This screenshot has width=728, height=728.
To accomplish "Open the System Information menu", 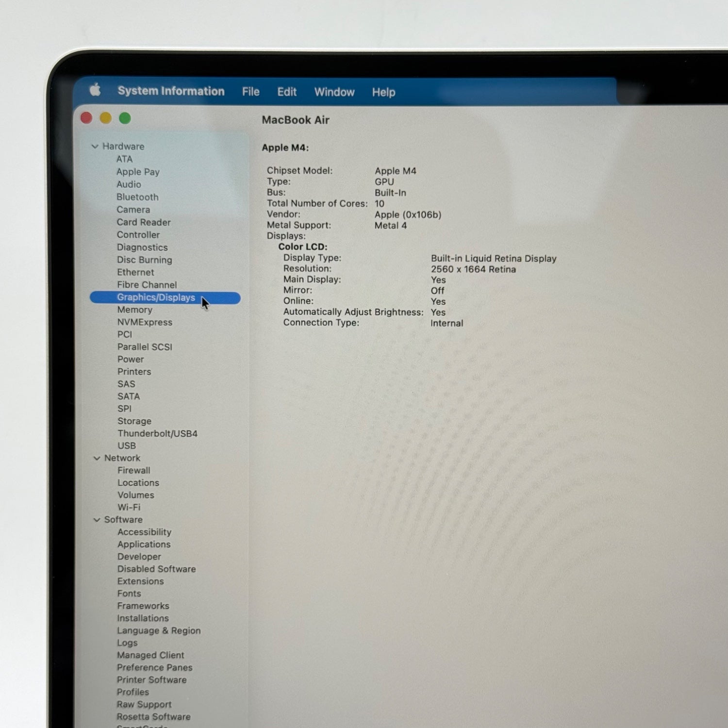I will click(171, 91).
